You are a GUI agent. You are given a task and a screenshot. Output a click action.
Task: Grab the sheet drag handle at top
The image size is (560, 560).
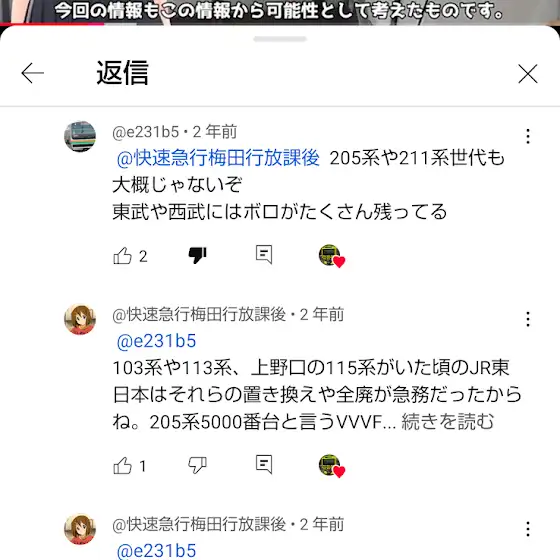coord(280,39)
